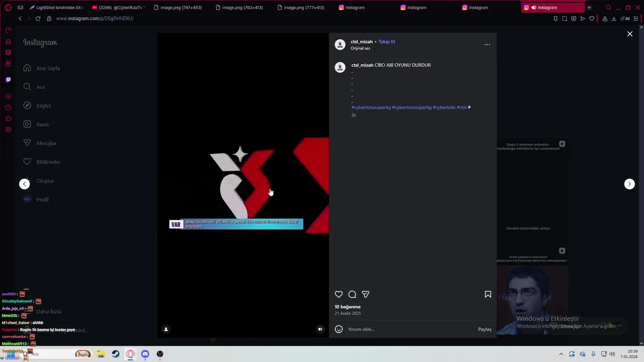Click the Instagram logo wordmark
This screenshot has height=362, width=644.
point(40,43)
